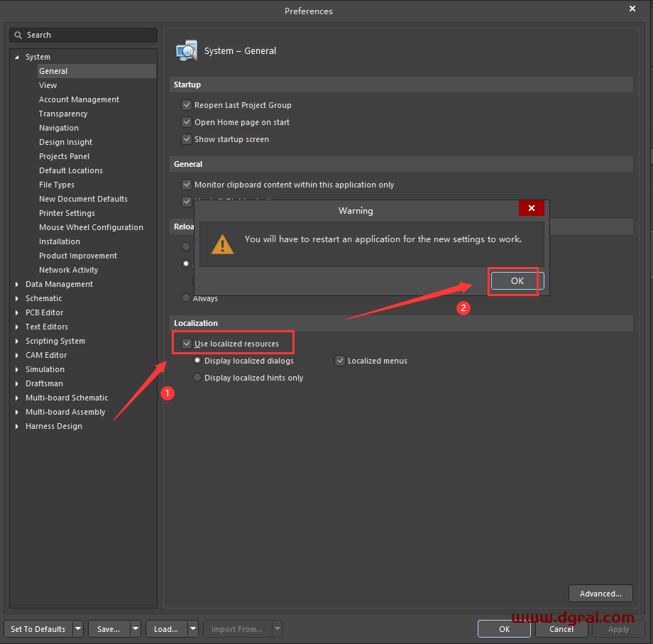Collapse the System tree node
653x644 pixels.
[16, 57]
